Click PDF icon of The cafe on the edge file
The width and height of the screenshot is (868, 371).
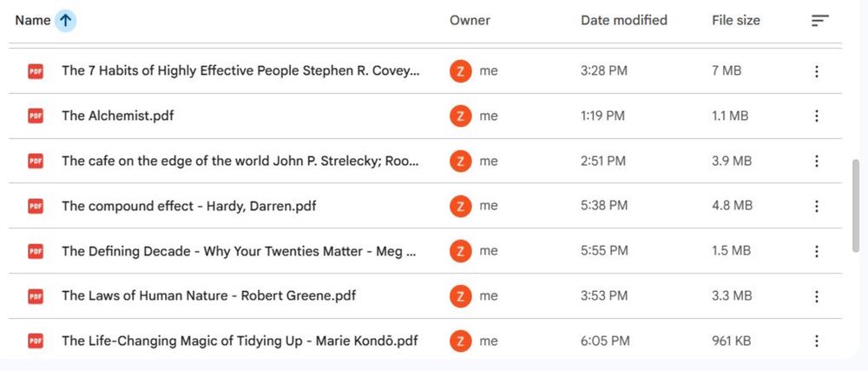36,161
